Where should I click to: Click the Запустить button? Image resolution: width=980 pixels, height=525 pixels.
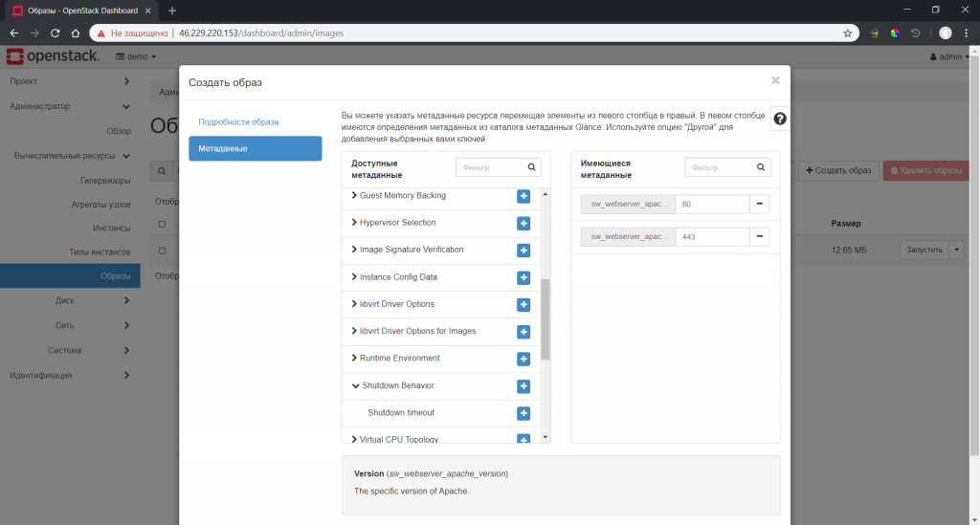coord(924,250)
